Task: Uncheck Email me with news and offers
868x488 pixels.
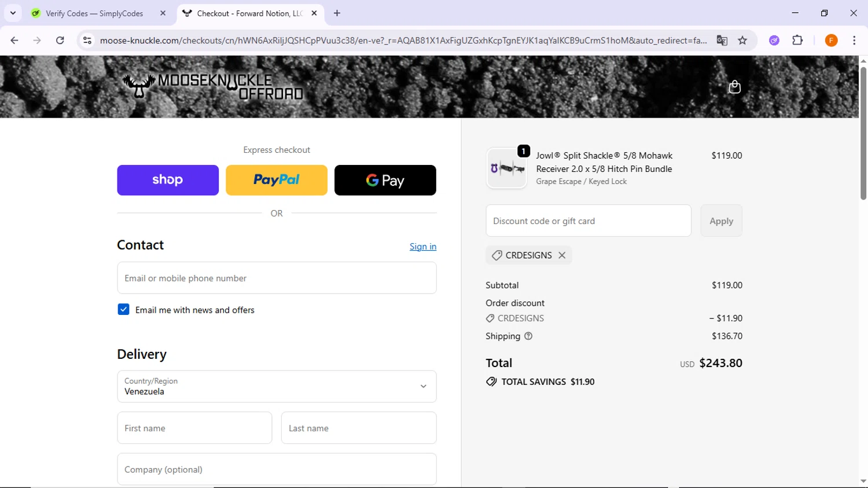Action: pos(123,310)
